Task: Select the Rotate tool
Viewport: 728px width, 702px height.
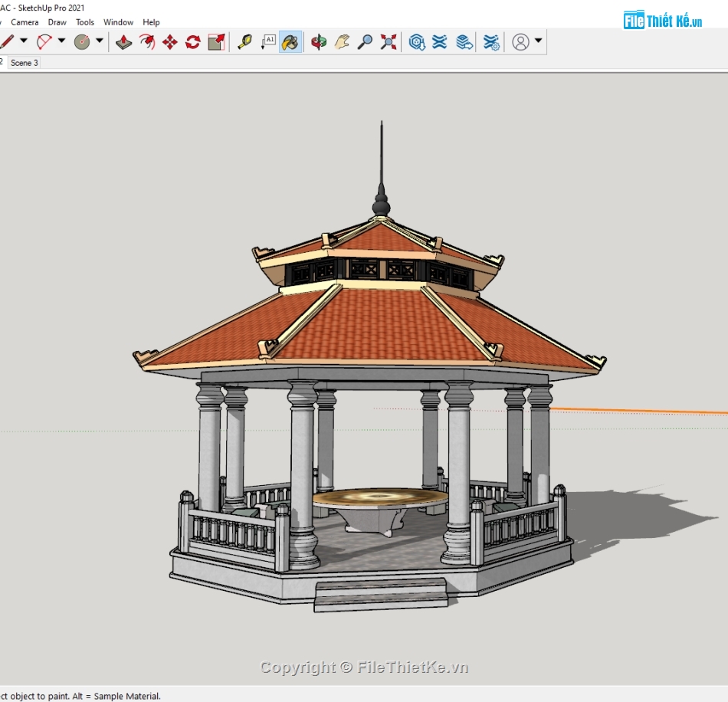Action: click(x=192, y=42)
